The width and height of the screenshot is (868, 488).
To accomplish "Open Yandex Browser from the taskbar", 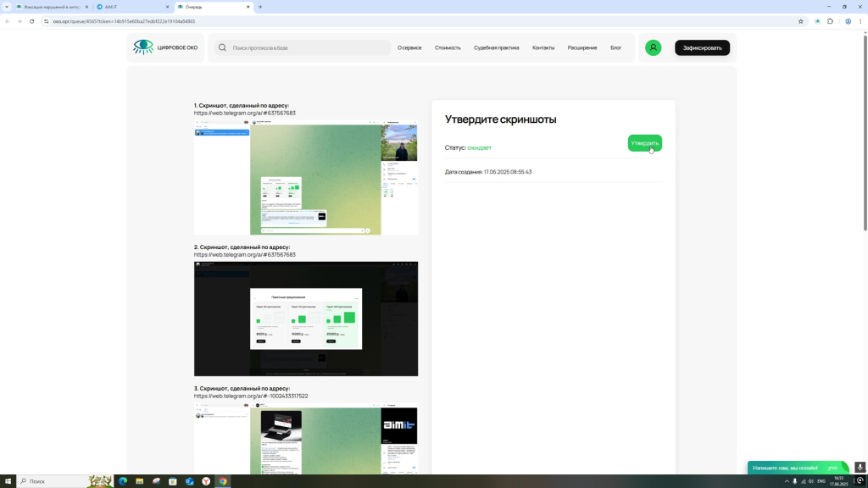I will pyautogui.click(x=206, y=481).
